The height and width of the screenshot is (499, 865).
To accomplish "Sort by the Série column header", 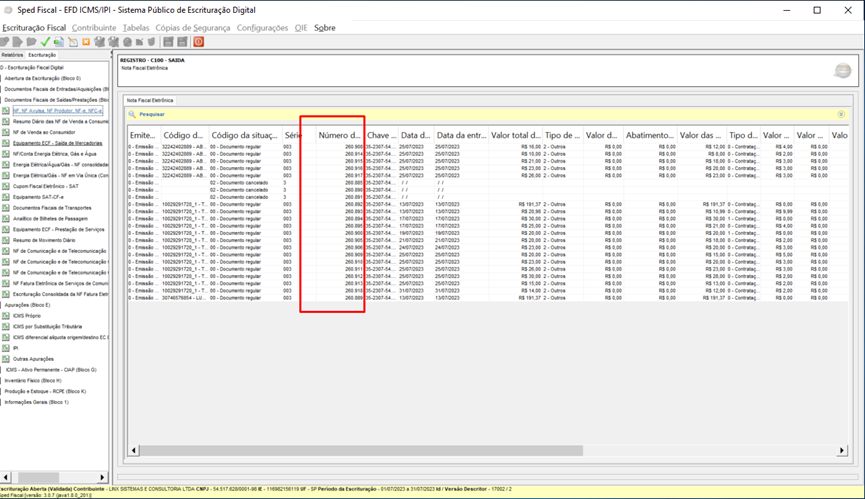I will click(x=298, y=135).
